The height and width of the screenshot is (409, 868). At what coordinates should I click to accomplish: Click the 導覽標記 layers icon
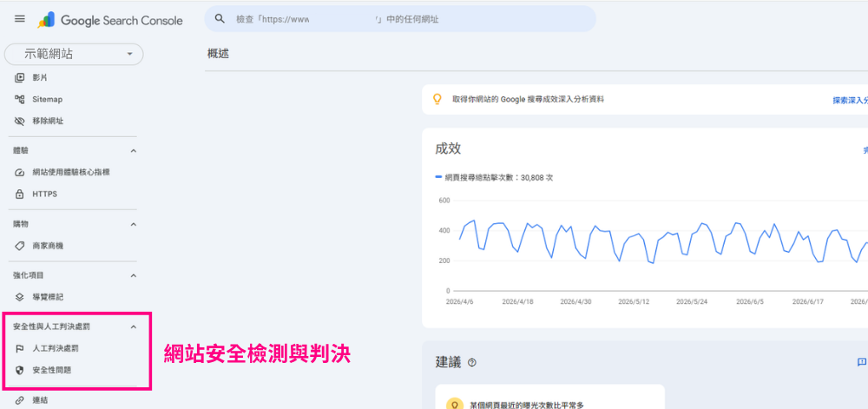pyautogui.click(x=19, y=297)
